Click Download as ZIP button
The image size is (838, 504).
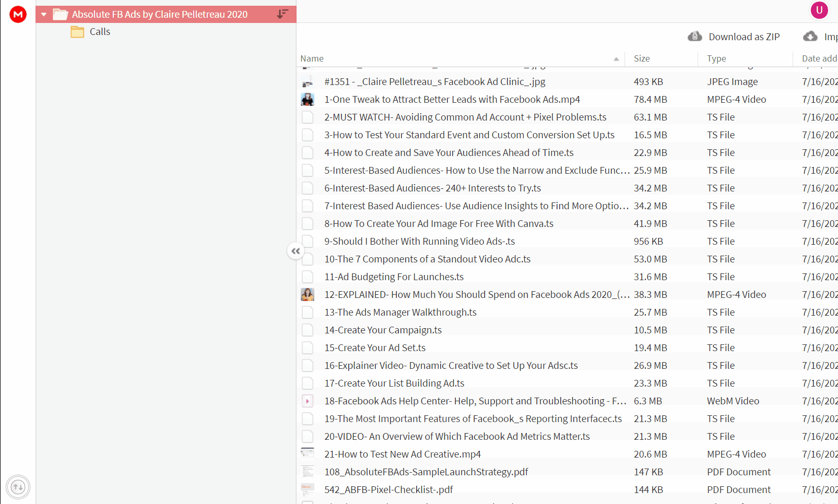[x=734, y=37]
